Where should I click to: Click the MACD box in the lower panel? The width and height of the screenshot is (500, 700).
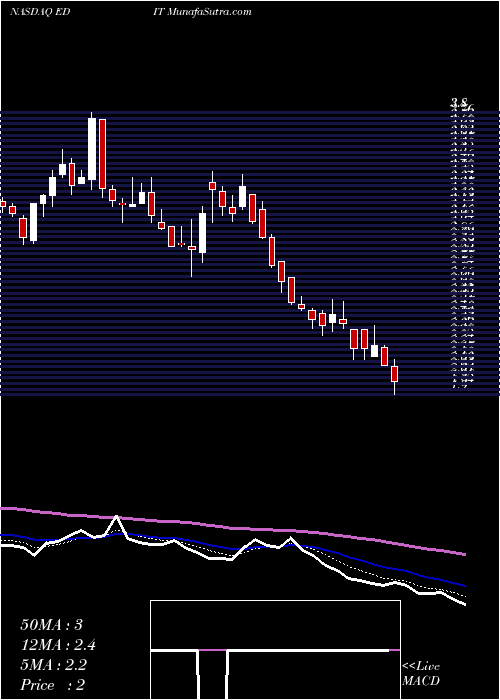point(275,650)
